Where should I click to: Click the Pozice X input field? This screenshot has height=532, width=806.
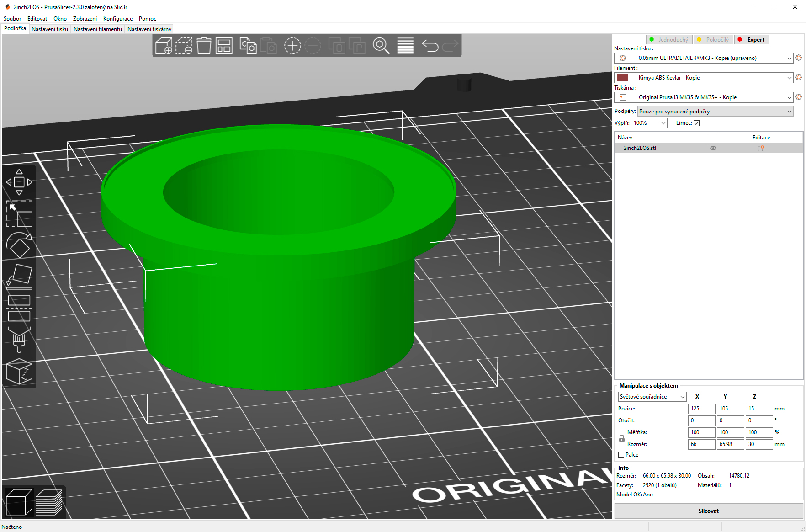tap(701, 409)
